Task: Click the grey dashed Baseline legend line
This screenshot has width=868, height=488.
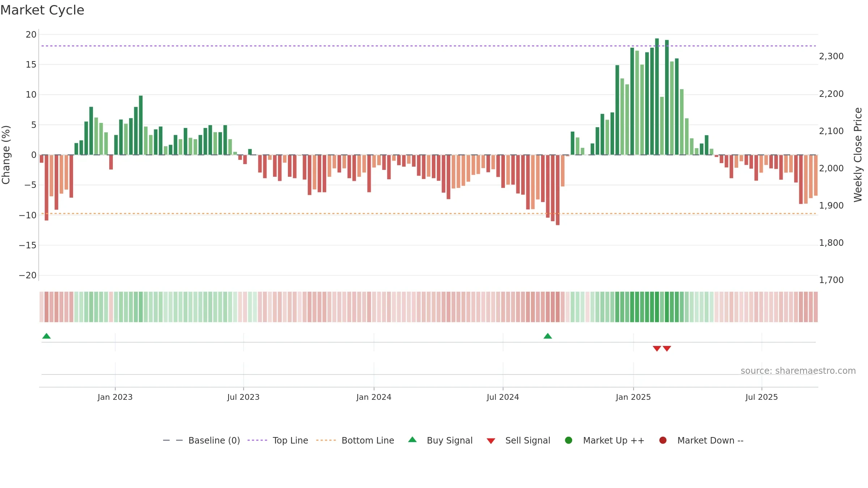Action: click(173, 440)
